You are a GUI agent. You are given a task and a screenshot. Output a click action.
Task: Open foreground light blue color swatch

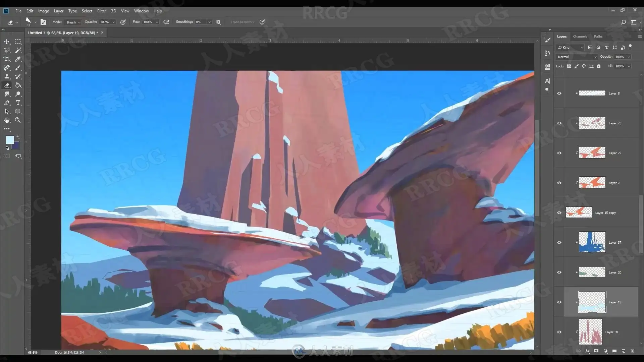[10, 139]
